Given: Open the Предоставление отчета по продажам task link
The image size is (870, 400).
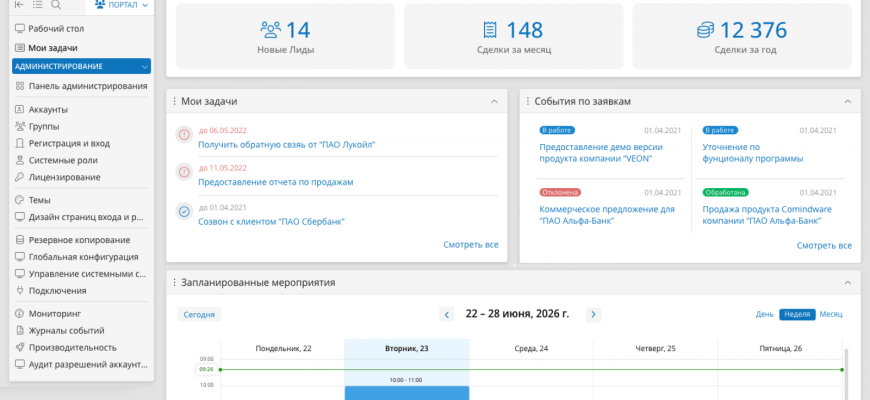Looking at the screenshot, I should (275, 182).
